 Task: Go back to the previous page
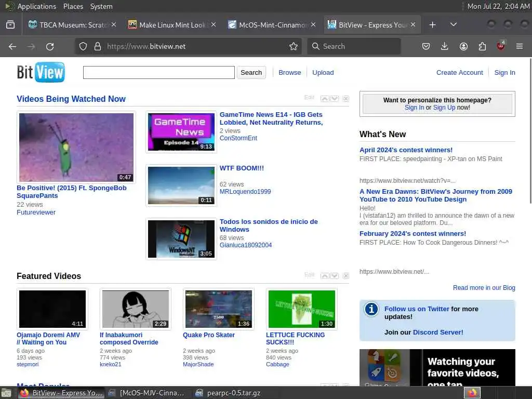pos(12,46)
